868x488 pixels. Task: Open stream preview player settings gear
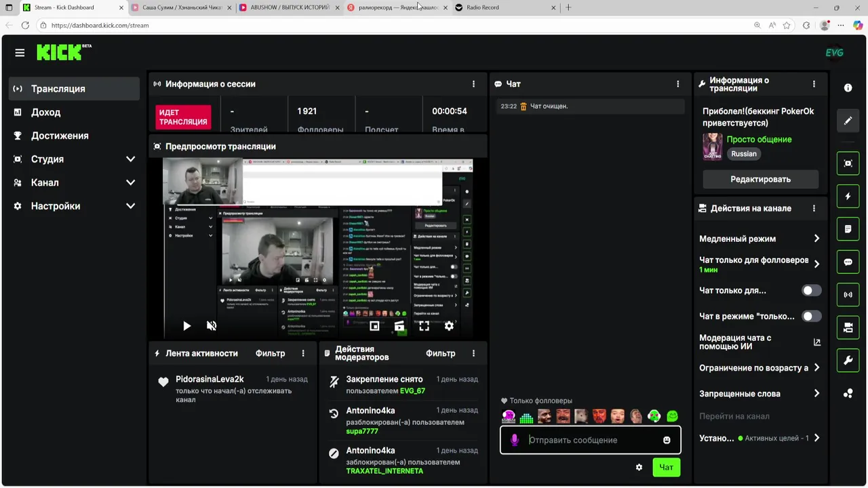tap(449, 326)
